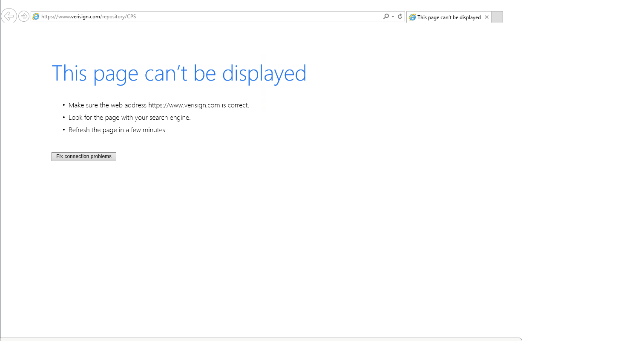Click into the verisign.com address bar field
Screen dimensions: 644x341
click(x=256, y=17)
